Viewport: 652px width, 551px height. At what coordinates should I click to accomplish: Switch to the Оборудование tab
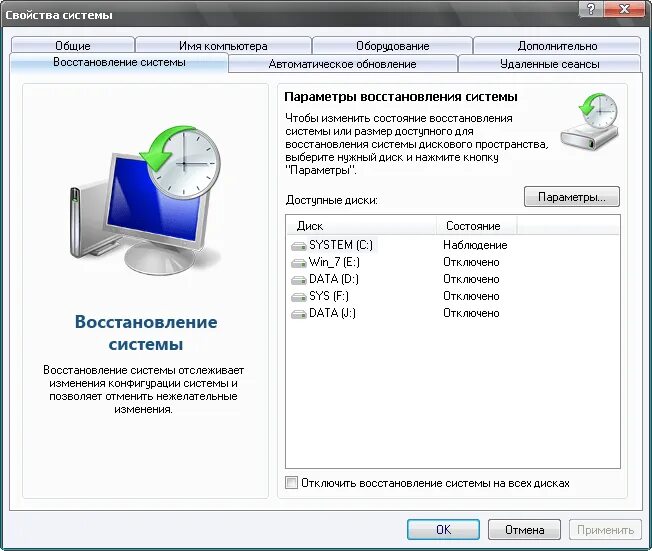pyautogui.click(x=393, y=46)
